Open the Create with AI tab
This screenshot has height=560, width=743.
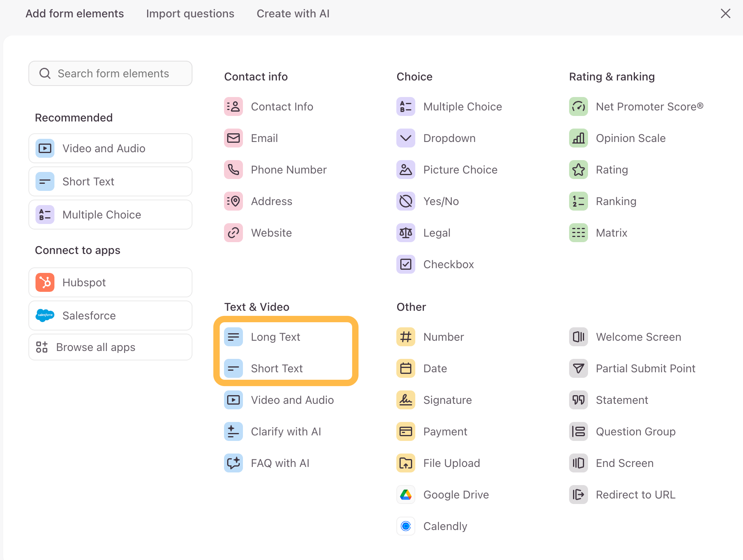pos(293,13)
